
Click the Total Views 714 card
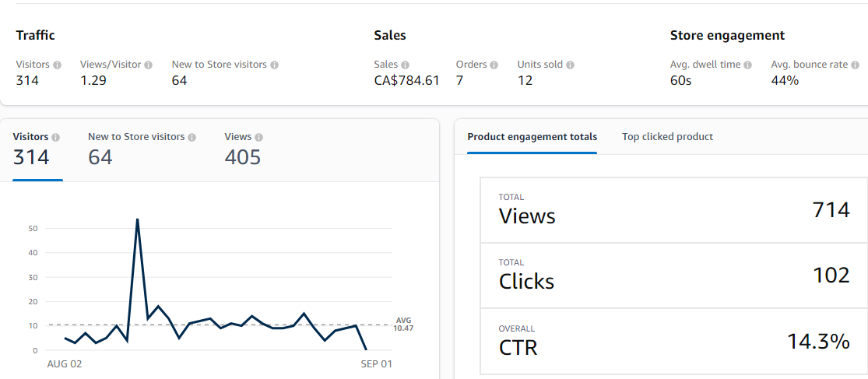[x=673, y=210]
